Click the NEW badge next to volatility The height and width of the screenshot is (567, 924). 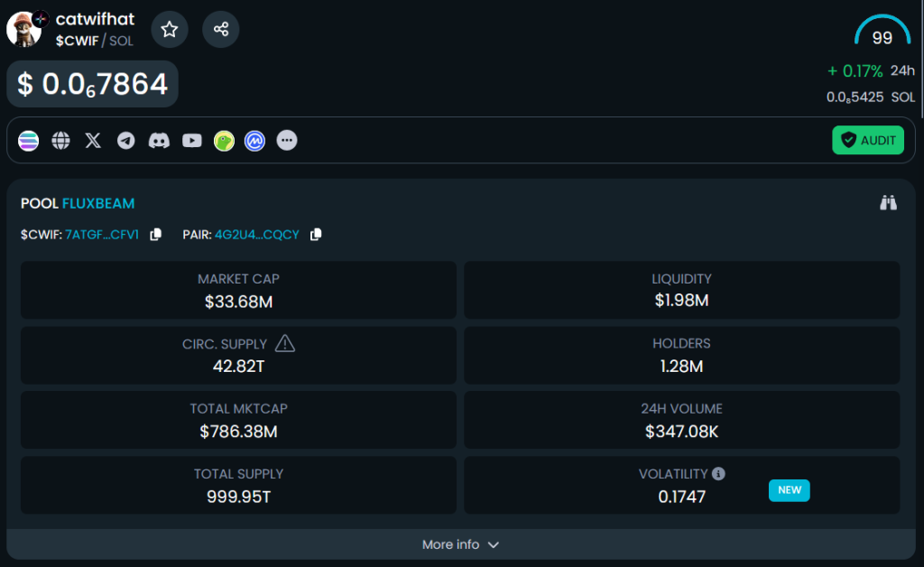[x=789, y=490]
